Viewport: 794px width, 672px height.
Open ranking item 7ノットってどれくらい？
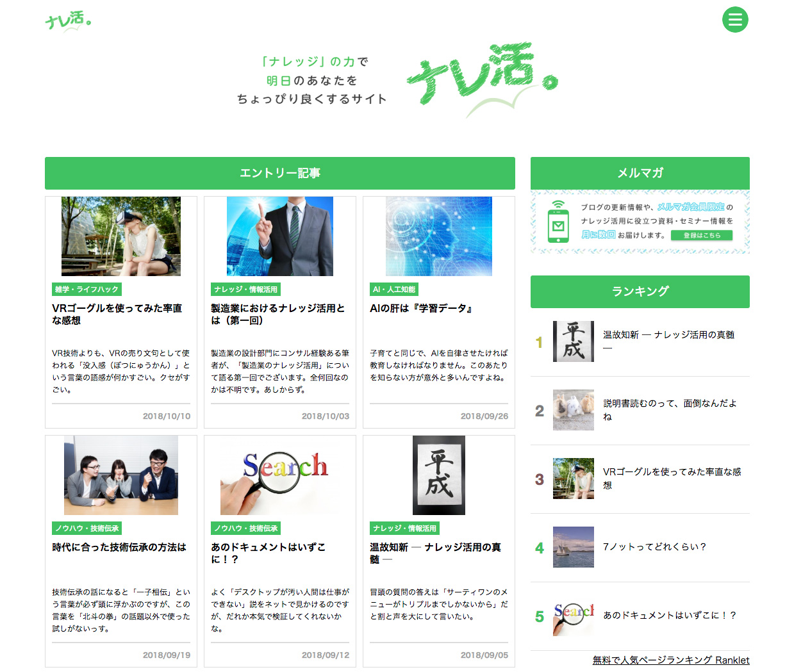point(654,546)
